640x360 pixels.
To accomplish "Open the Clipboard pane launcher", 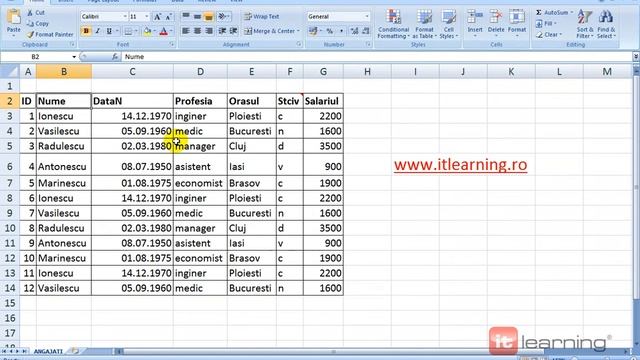I will (72, 44).
